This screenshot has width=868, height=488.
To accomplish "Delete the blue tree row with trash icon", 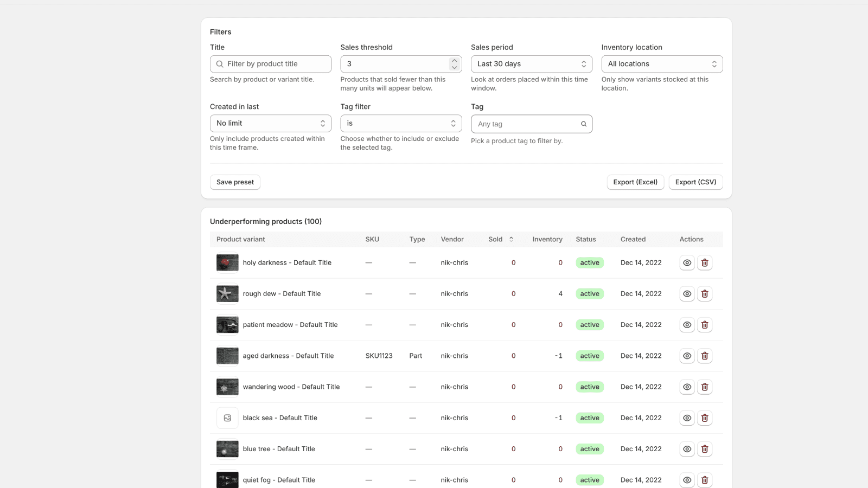I will (705, 449).
